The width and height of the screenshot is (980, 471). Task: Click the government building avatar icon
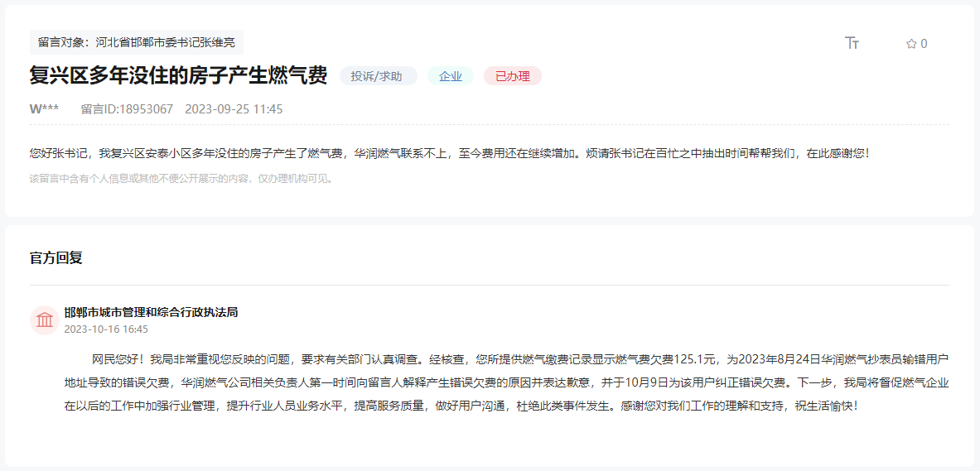pyautogui.click(x=45, y=320)
